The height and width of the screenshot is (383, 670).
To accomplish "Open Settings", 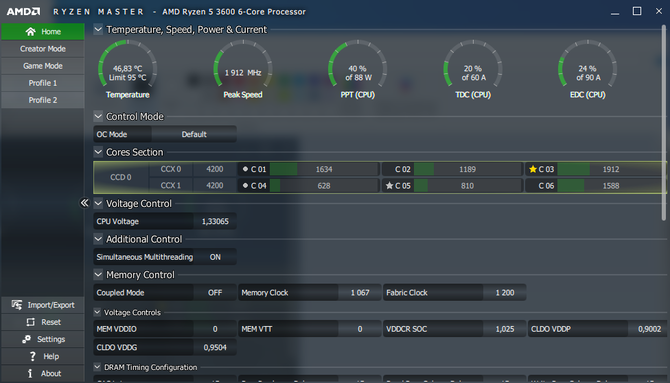I will [43, 339].
